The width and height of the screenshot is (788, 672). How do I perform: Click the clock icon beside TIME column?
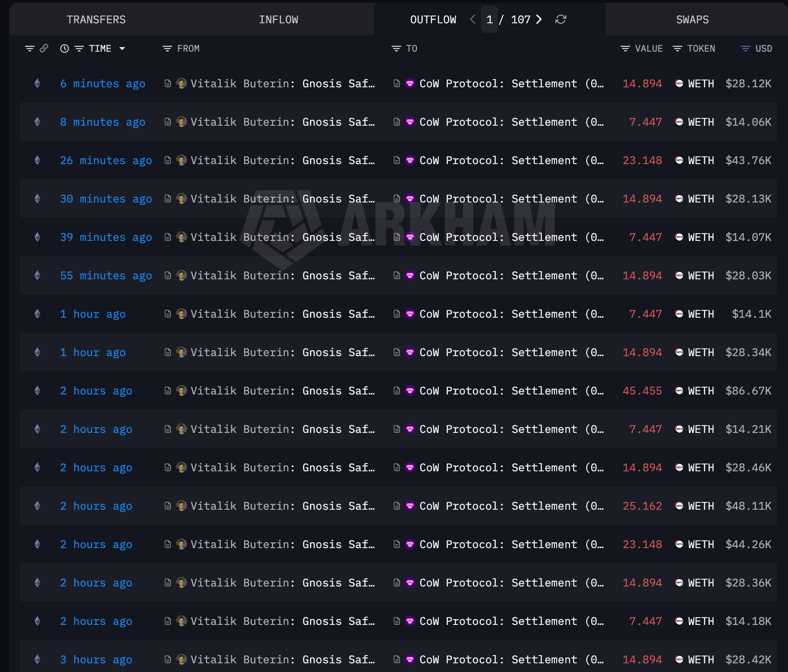click(64, 48)
